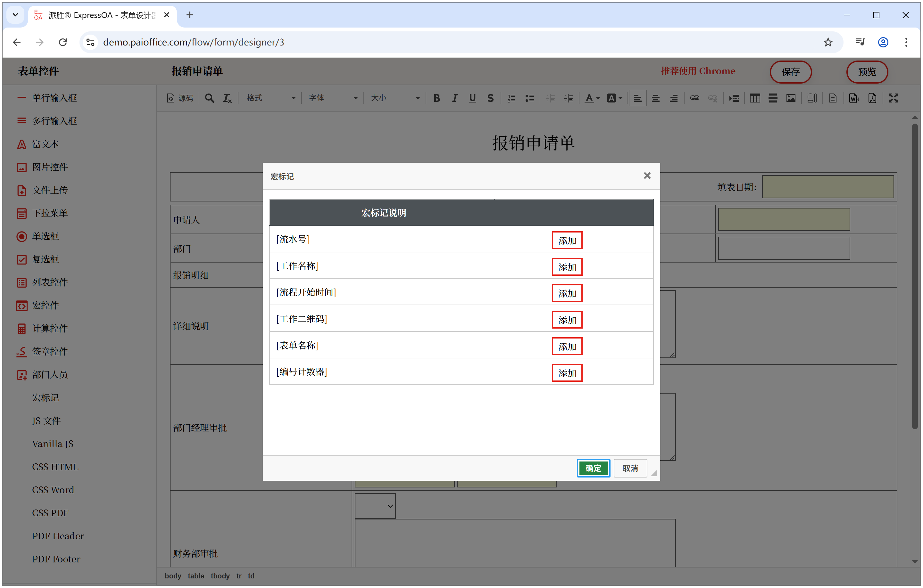Click 取消 to cancel the dialog
923x588 pixels.
pyautogui.click(x=630, y=468)
